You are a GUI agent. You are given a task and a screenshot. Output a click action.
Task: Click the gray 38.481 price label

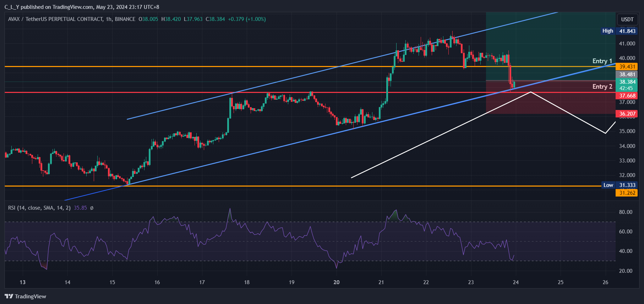(627, 74)
